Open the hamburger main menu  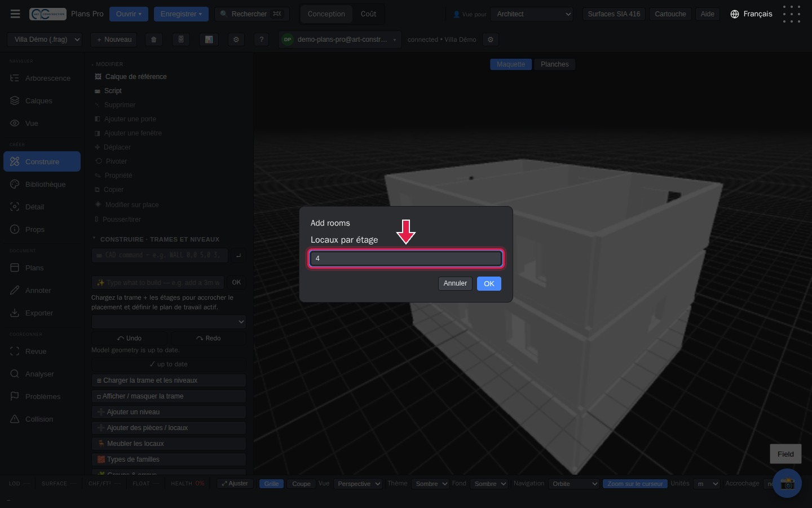pyautogui.click(x=15, y=14)
